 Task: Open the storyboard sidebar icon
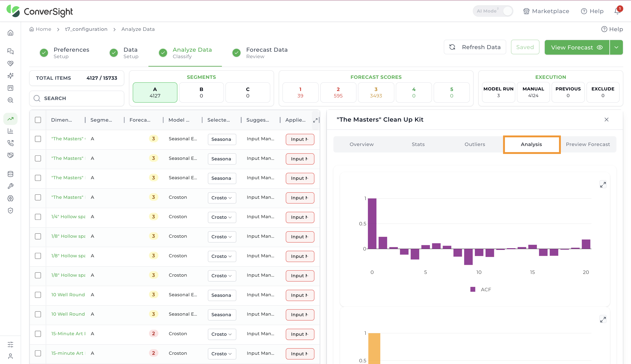[x=11, y=88]
